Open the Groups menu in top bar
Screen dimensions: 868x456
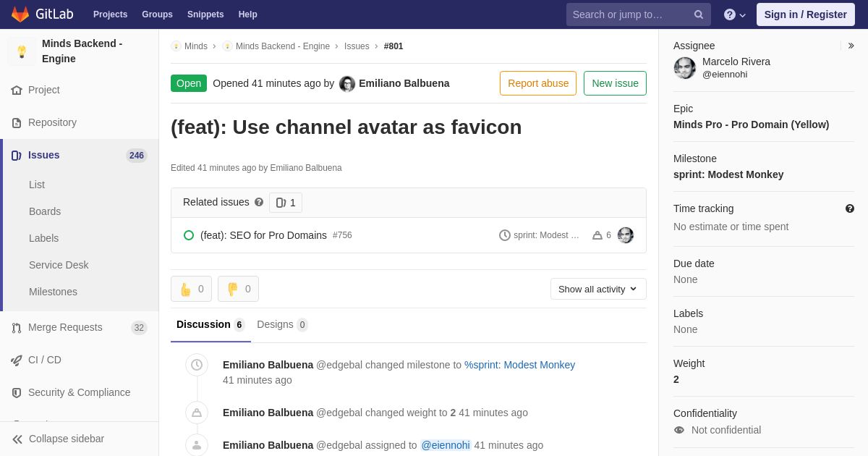tap(157, 14)
